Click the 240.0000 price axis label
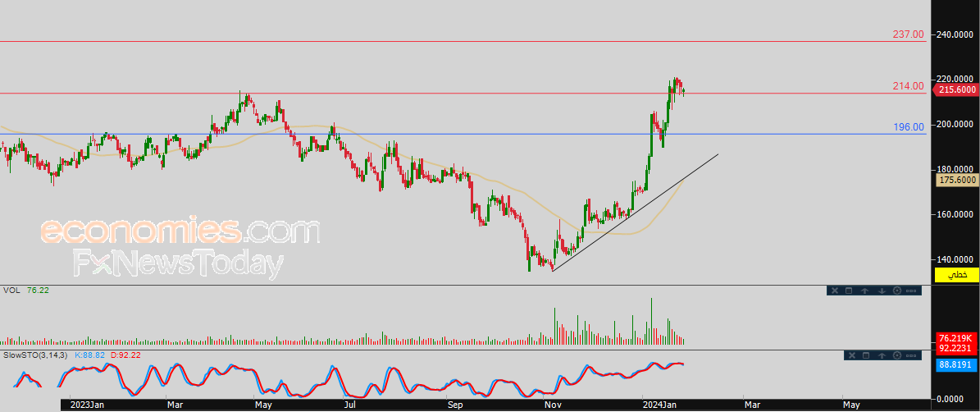Screen dimensions: 980x412 pyautogui.click(x=956, y=34)
